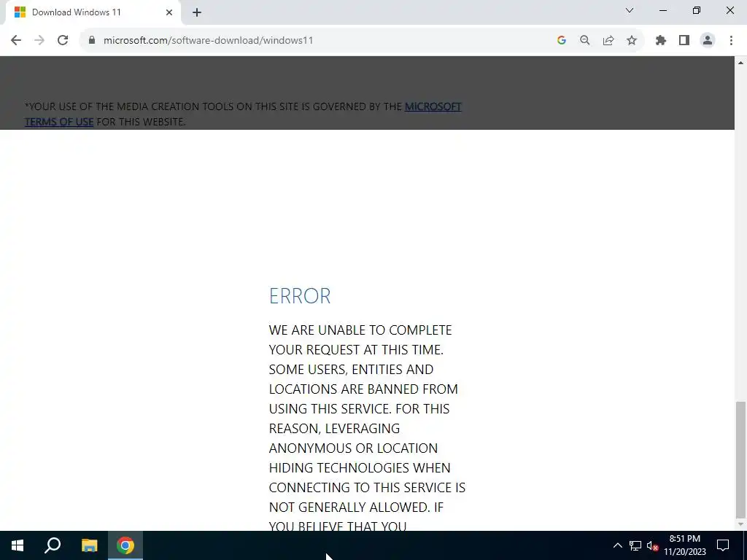The width and height of the screenshot is (747, 560).
Task: Open the Chrome three-dot menu
Action: click(x=731, y=41)
